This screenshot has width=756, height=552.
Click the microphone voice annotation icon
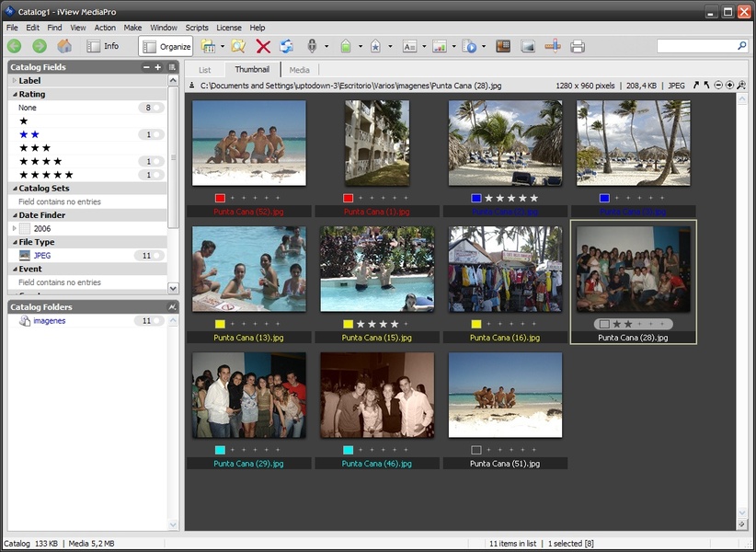[x=312, y=46]
